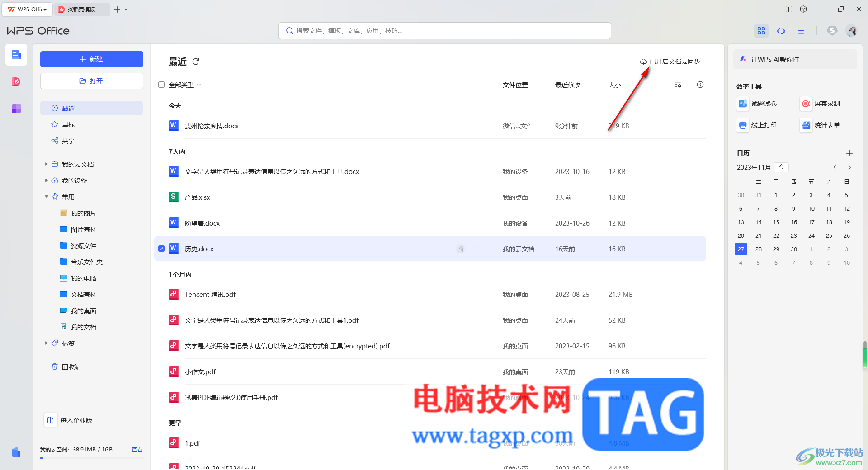Viewport: 868px width, 470px height.
Task: Go to next calendar month
Action: pos(849,167)
